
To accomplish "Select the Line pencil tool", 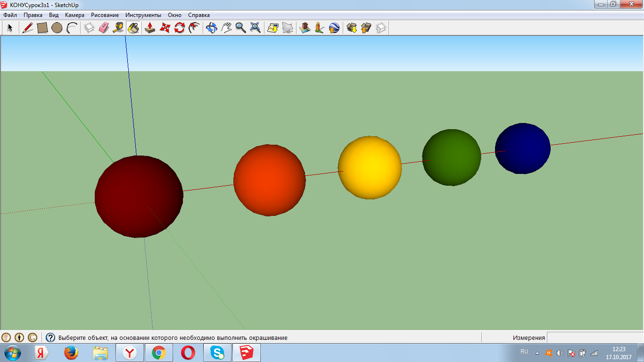I will pos(28,28).
